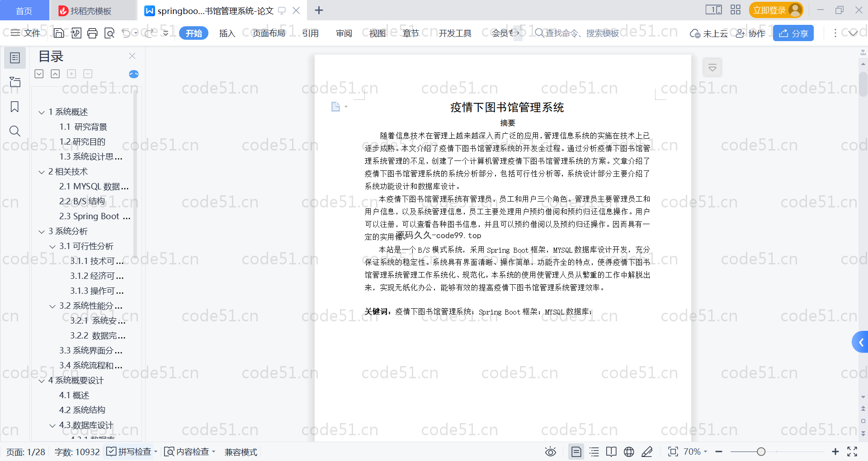Close the springboot document tab
The image size is (868, 461).
(296, 10)
